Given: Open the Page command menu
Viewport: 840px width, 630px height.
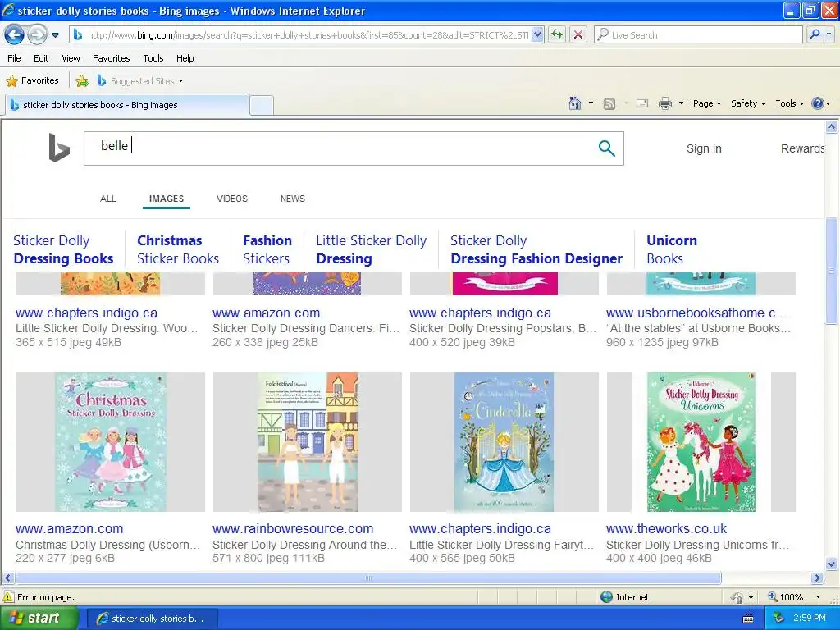Looking at the screenshot, I should point(707,103).
